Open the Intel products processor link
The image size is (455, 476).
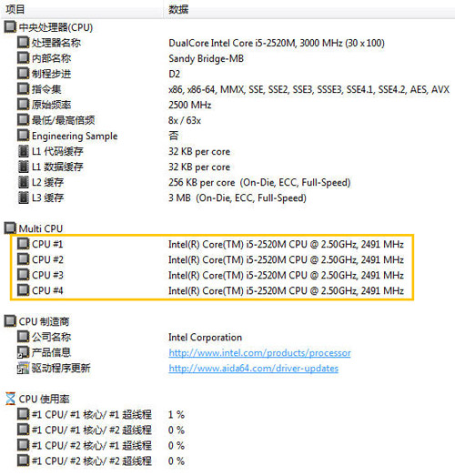click(x=259, y=353)
